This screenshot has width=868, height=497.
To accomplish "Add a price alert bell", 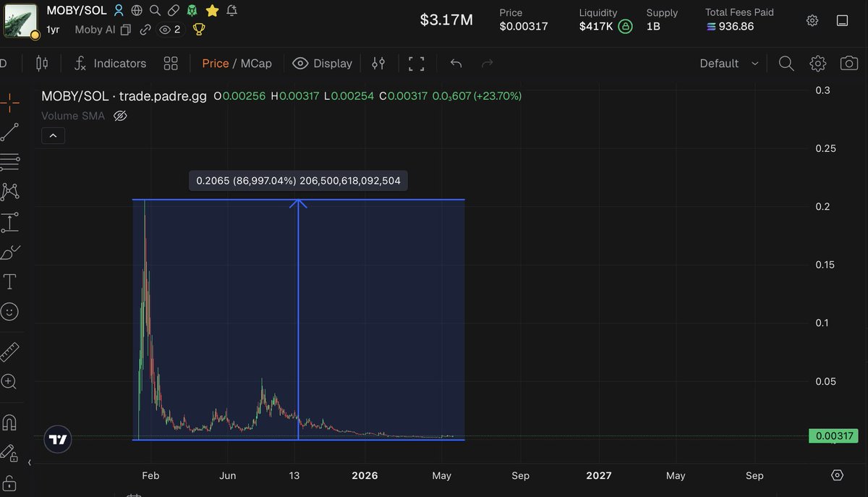I will 231,11.
